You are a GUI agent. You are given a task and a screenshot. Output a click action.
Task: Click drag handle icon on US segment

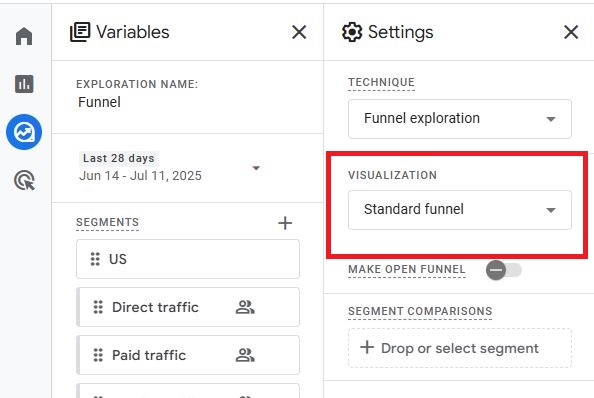[95, 259]
